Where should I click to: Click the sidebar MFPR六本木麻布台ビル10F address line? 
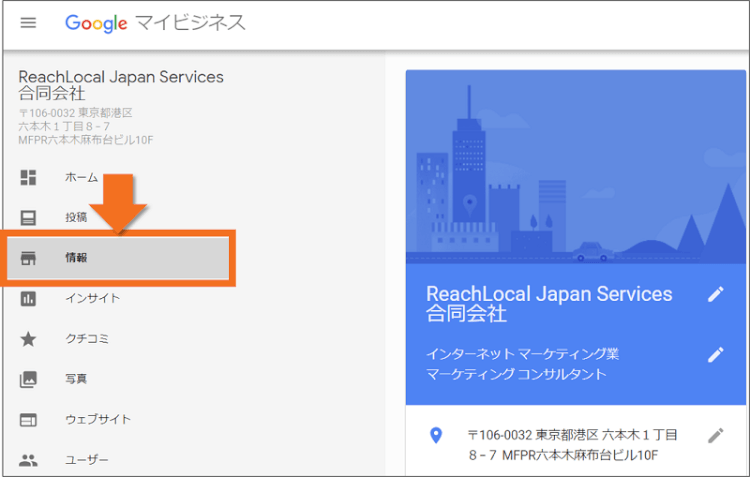(86, 140)
